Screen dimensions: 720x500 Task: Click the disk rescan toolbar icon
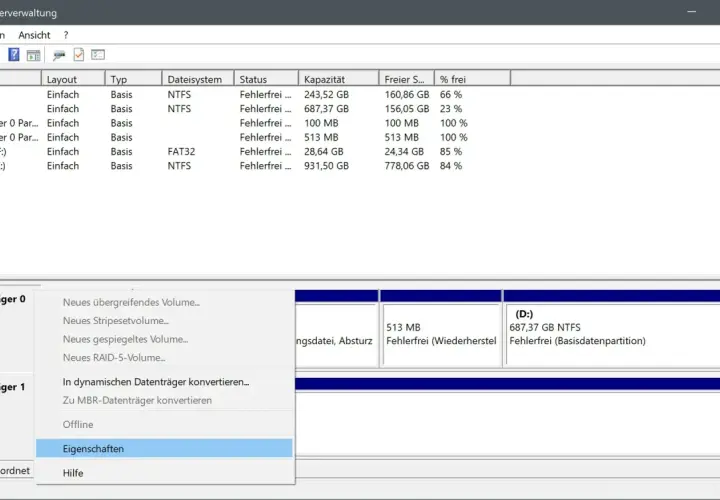[59, 55]
